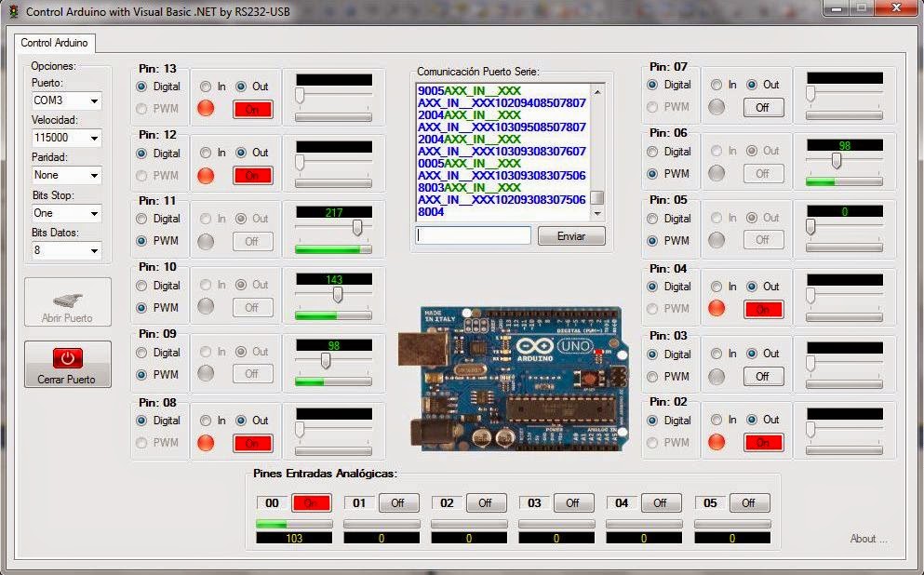Toggle the Off button for Pin 07
Viewport: 924px width, 575px height.
[x=762, y=107]
